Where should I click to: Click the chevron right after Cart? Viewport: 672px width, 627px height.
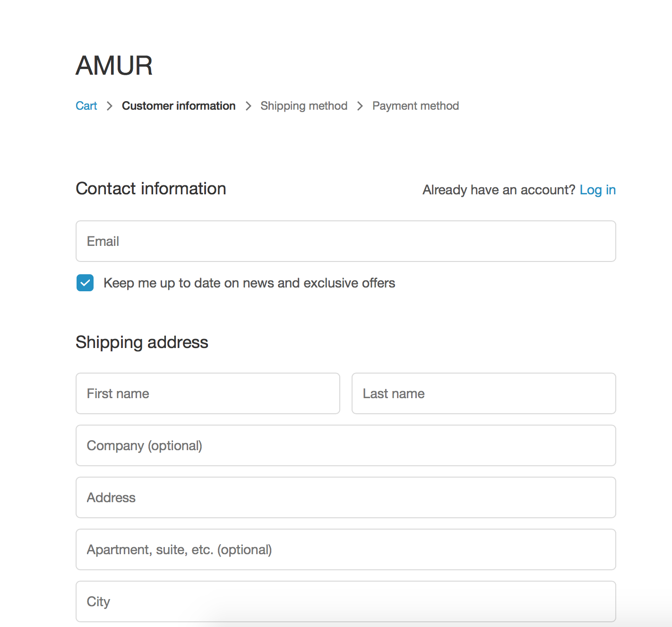point(110,106)
